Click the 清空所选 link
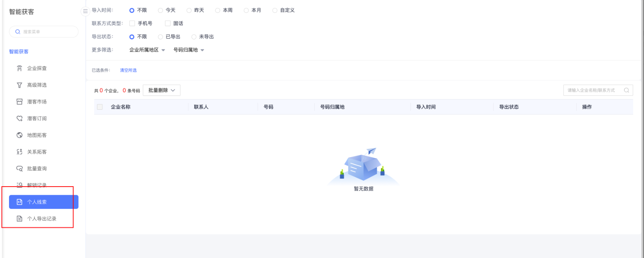 click(x=128, y=71)
